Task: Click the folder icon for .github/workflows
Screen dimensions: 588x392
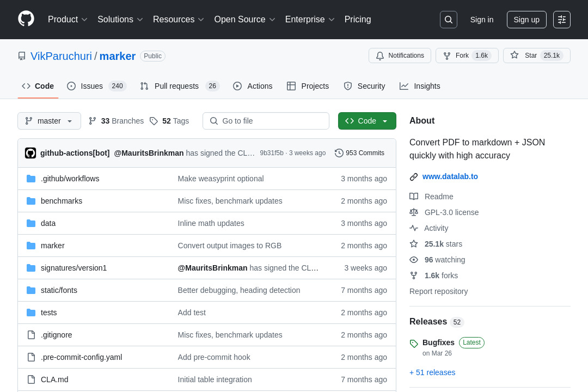Action: [31, 179]
